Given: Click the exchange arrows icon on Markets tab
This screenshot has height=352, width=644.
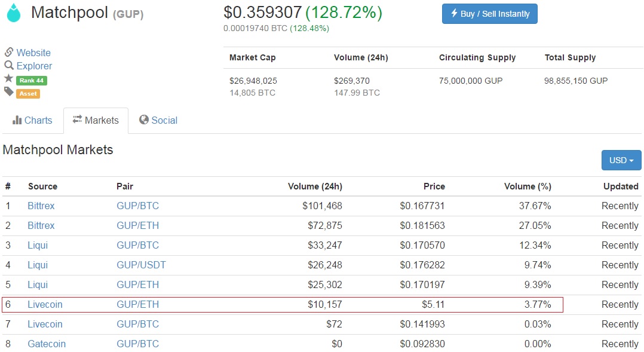Looking at the screenshot, I should coord(77,120).
